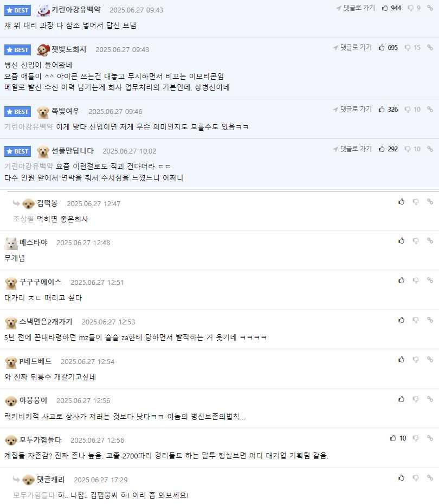Dislike the P네드베드 comment
Viewport: 439px width, 504px height.
(x=416, y=360)
